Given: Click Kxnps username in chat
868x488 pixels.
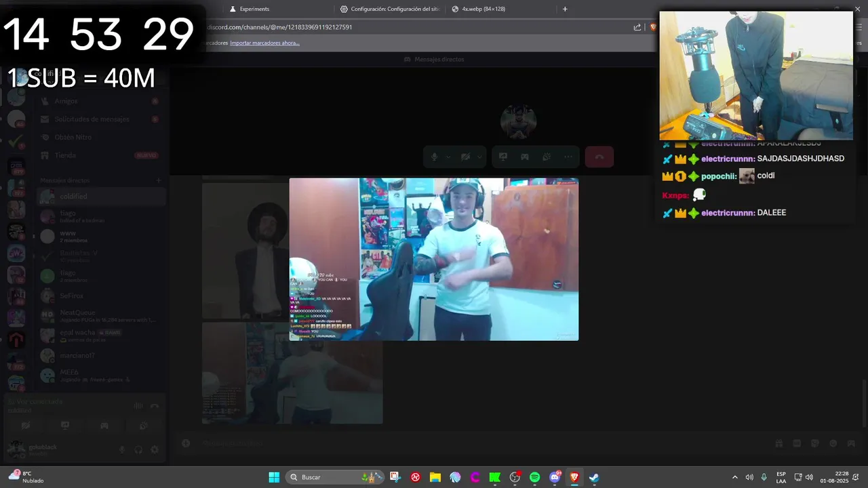Looking at the screenshot, I should pos(675,195).
